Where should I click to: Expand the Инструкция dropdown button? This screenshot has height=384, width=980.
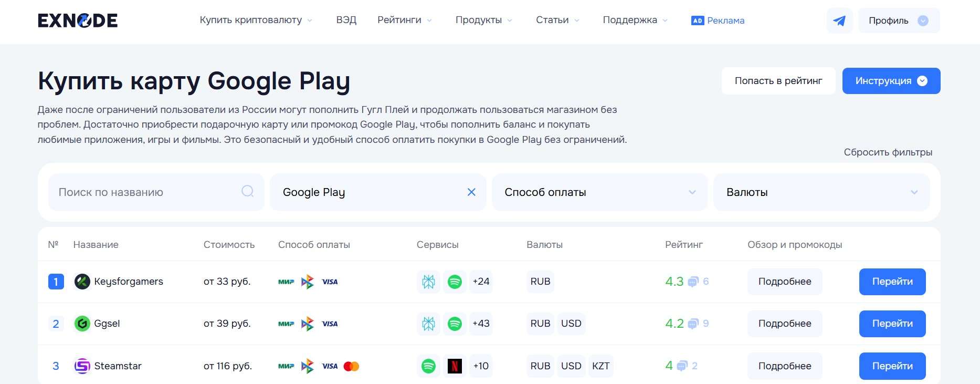coord(891,81)
